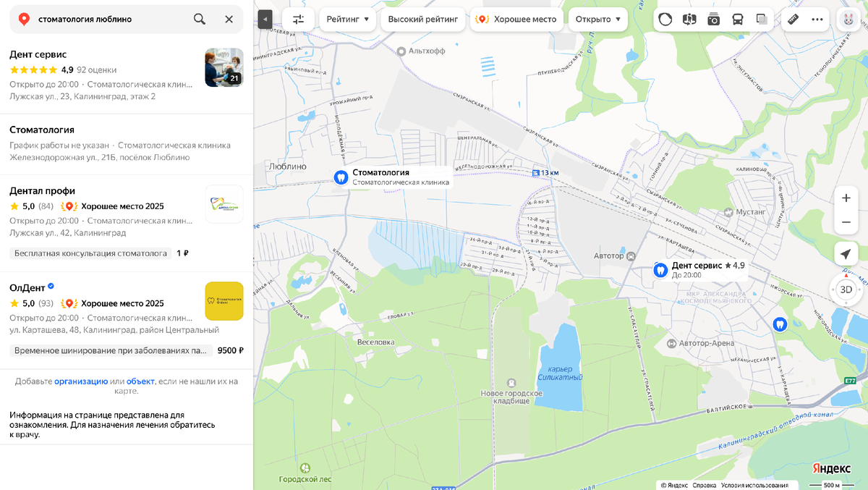Click the Альтхофф map marker icon

[x=401, y=51]
